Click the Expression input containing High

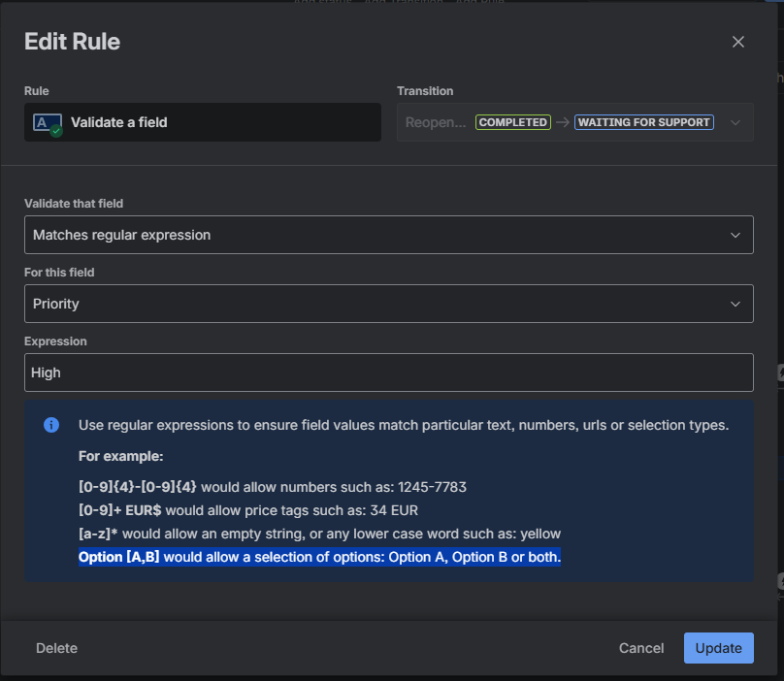[388, 373]
